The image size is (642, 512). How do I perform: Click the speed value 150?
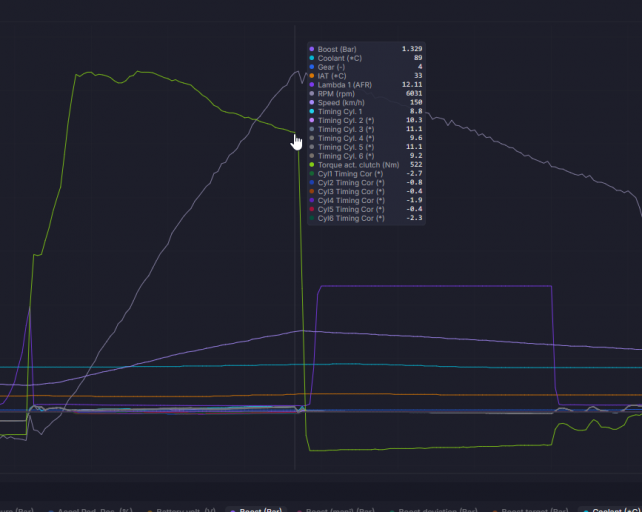416,102
